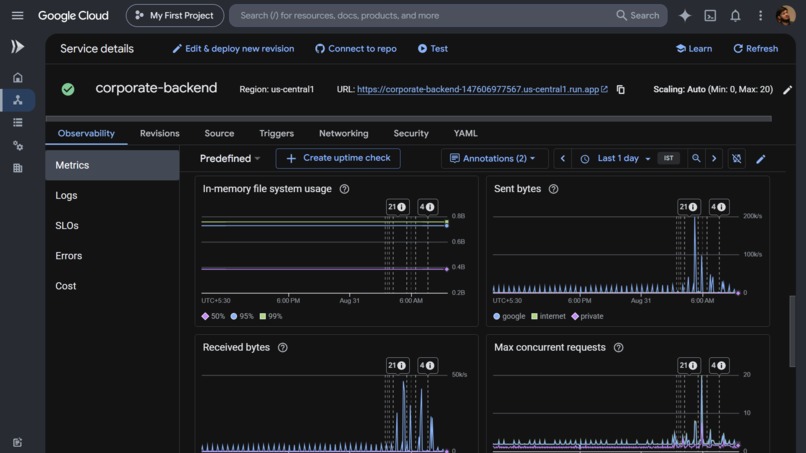Viewport: 806px width, 453px height.
Task: Click Connect to repo
Action: (x=356, y=48)
